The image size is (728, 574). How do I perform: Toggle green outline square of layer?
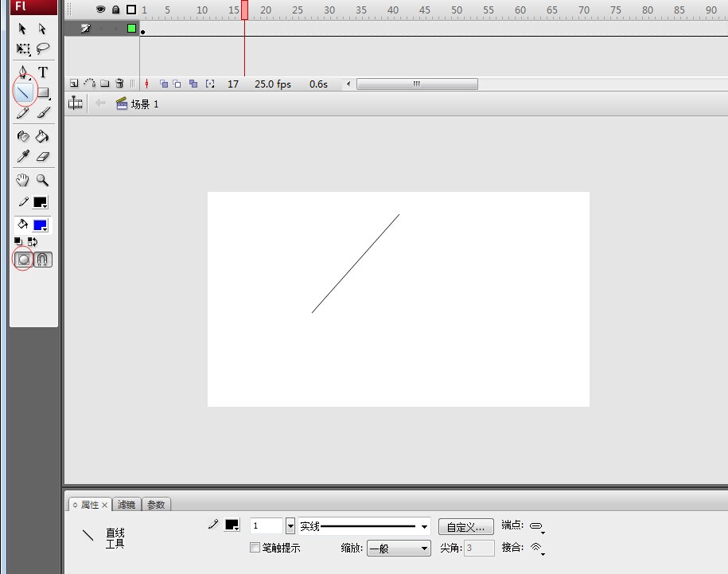(131, 29)
